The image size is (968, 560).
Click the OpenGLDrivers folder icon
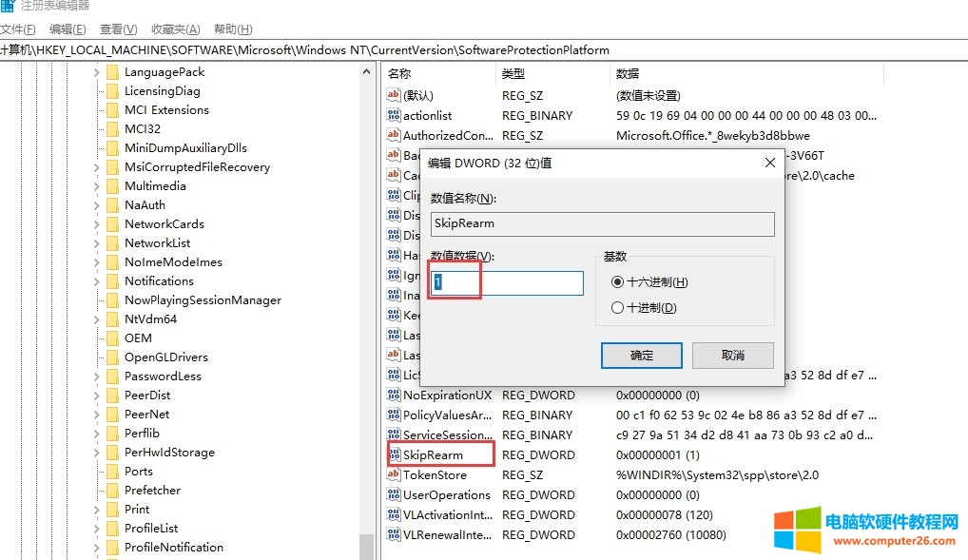coord(112,357)
